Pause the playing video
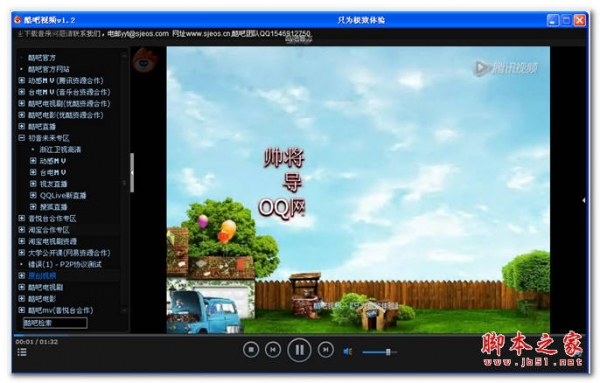The image size is (600, 383). (299, 349)
